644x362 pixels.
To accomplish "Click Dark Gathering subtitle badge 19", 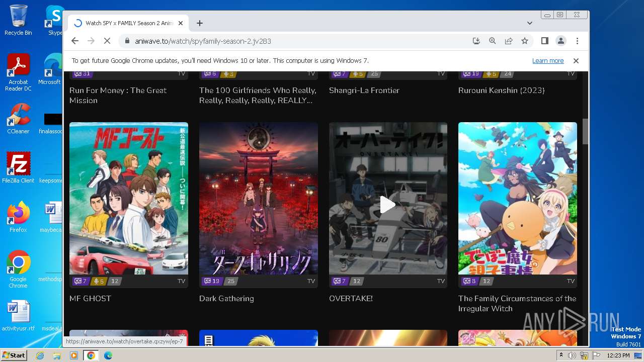I will pyautogui.click(x=212, y=281).
